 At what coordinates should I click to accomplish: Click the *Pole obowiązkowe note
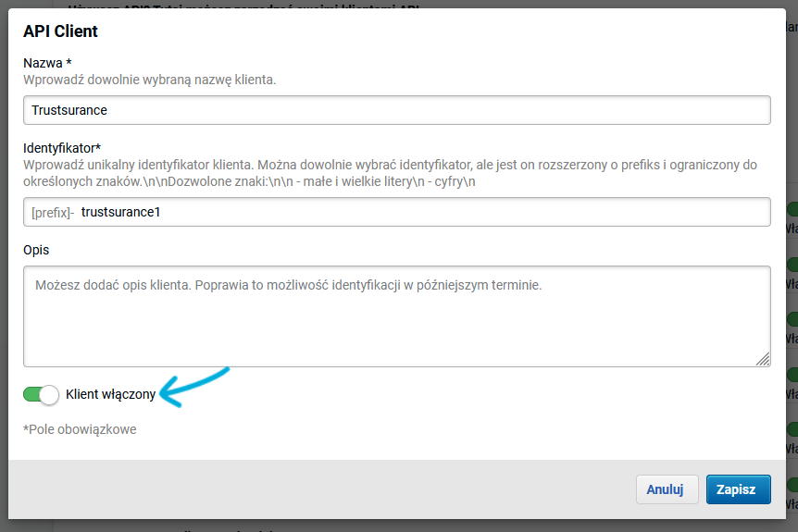tap(80, 429)
